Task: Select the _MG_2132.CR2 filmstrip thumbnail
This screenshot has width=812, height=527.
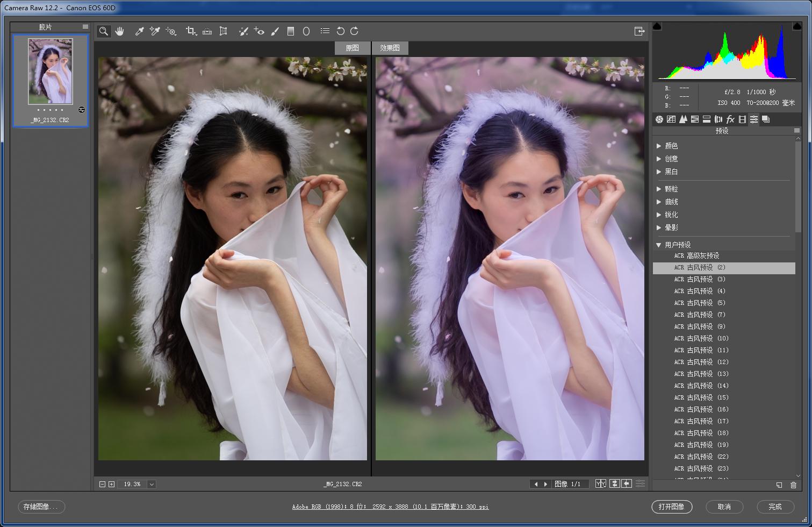Action: tap(51, 72)
